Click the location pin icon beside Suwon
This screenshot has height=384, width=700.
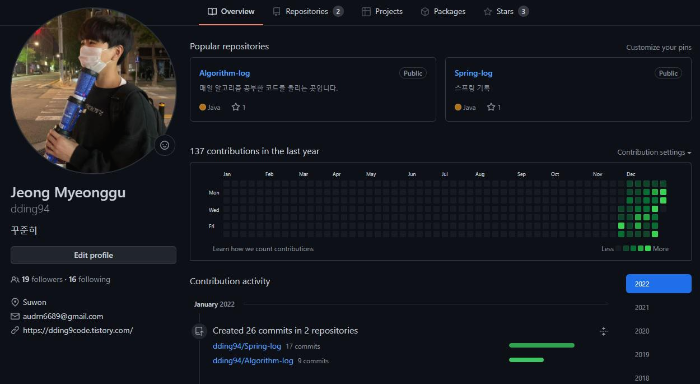click(x=15, y=302)
